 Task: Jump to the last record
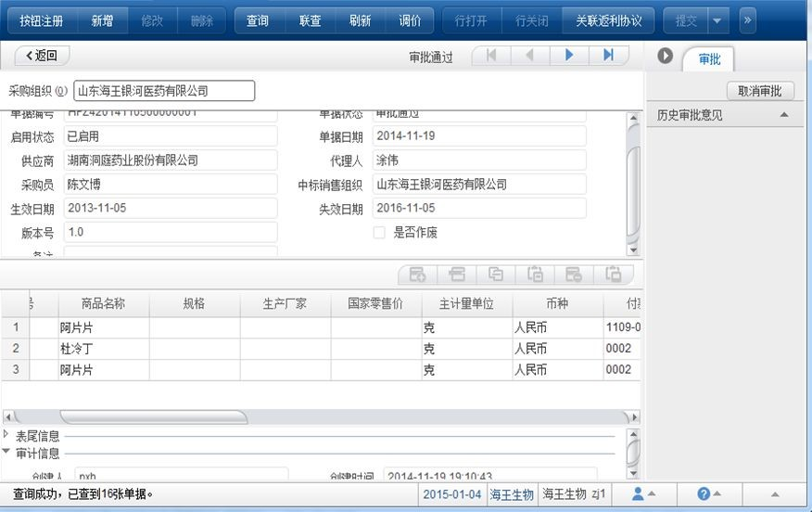click(608, 56)
